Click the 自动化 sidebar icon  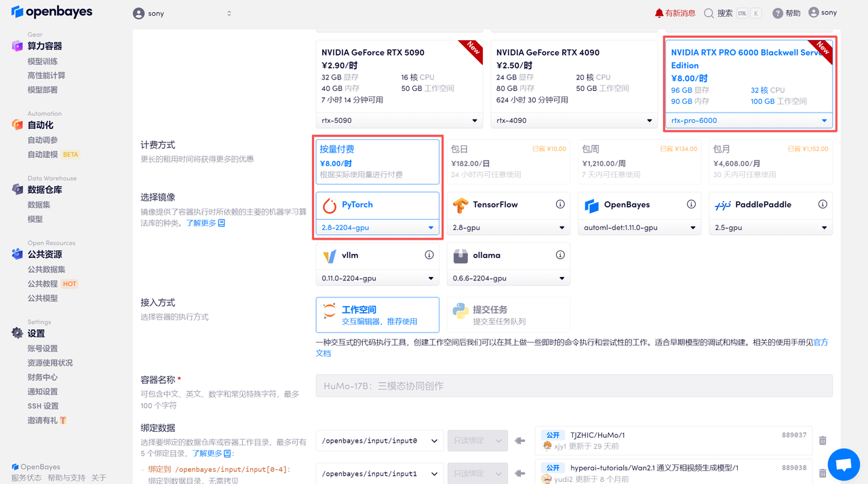(x=18, y=125)
